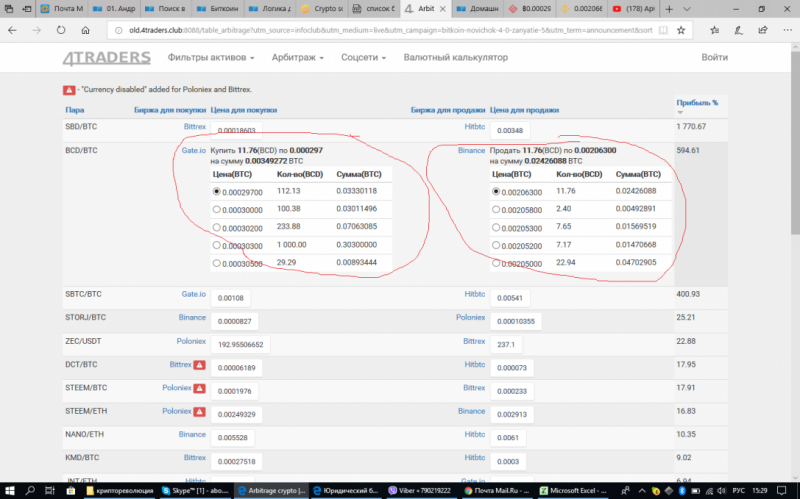800x499 pixels.
Task: Show hidden system tray icons chevron
Action: 642,491
